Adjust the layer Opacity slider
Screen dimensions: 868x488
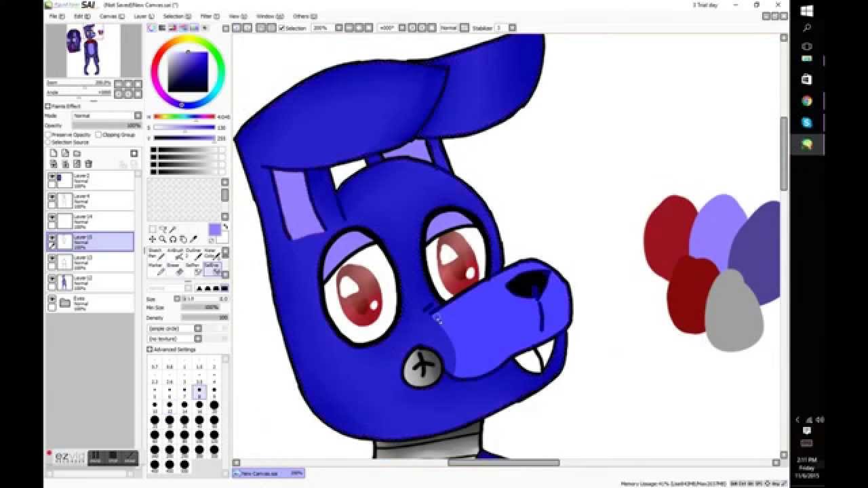[107, 125]
